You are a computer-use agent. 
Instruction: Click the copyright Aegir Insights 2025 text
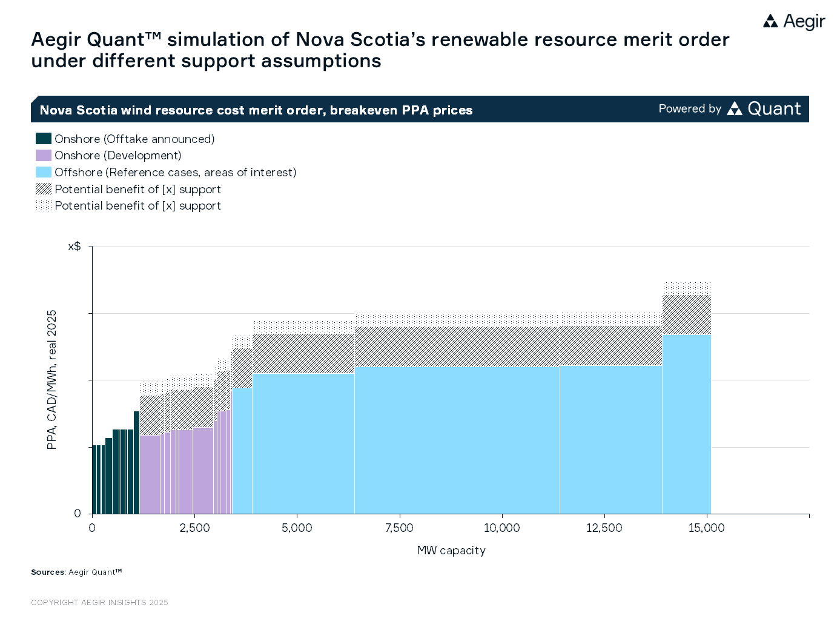(x=99, y=602)
